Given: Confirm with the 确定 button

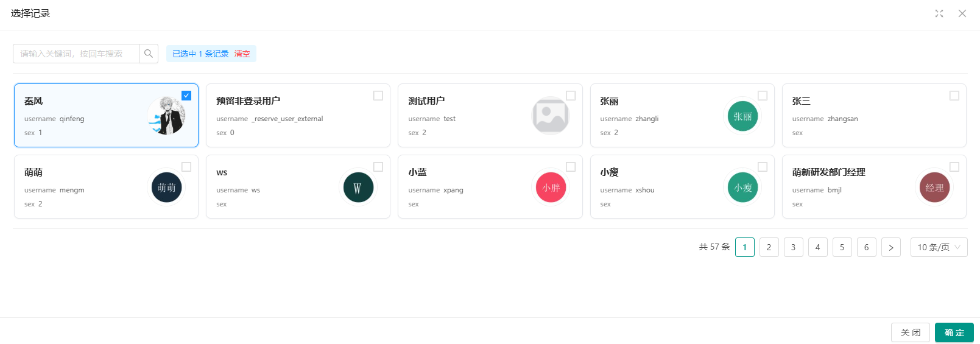Looking at the screenshot, I should coord(954,332).
